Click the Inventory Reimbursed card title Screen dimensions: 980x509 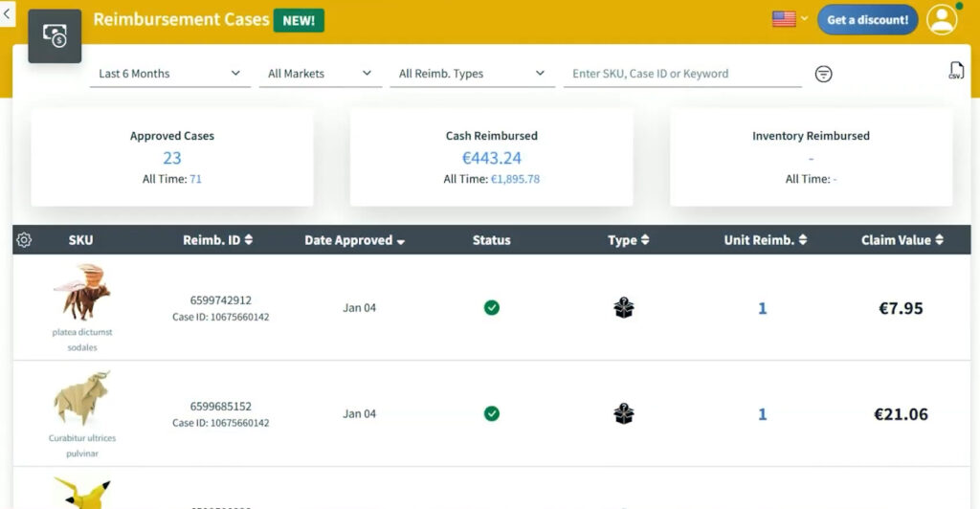click(811, 136)
